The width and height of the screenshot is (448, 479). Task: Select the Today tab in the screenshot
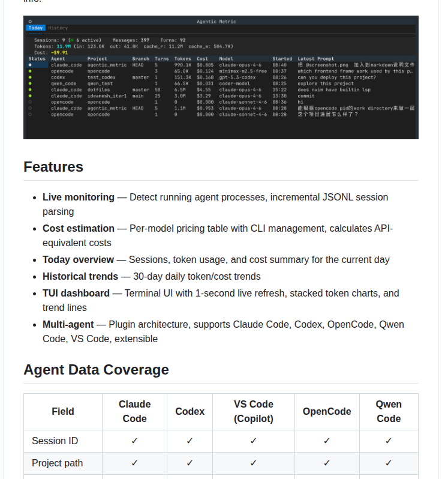point(36,28)
